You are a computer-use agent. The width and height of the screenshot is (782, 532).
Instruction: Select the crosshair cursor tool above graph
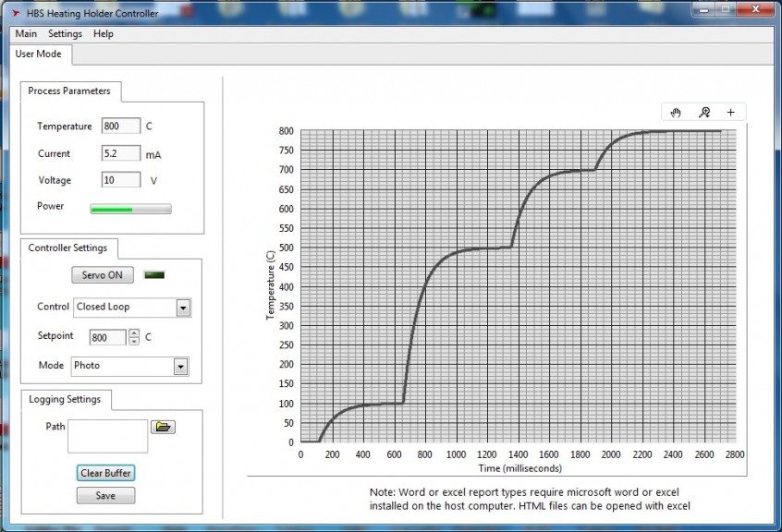[x=730, y=113]
